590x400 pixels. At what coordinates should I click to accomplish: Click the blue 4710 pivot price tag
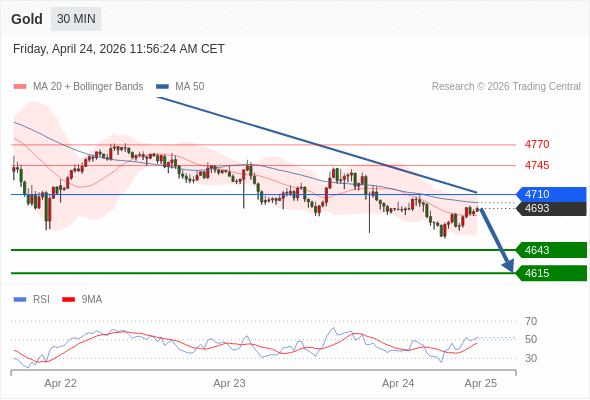point(552,195)
